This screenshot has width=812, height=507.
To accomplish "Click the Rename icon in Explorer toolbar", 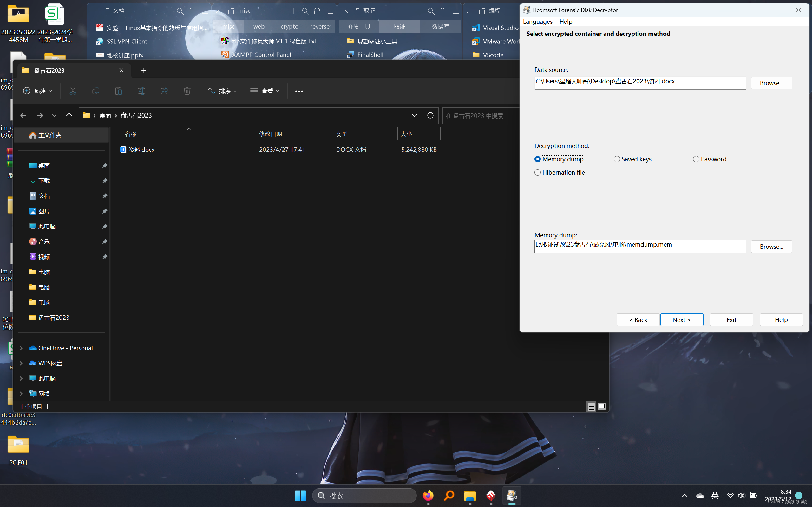I will [x=141, y=91].
